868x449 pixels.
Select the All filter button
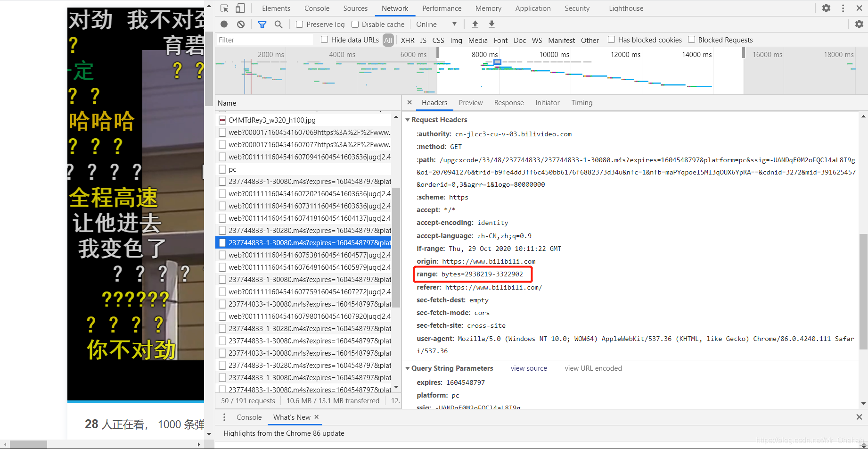click(x=388, y=40)
